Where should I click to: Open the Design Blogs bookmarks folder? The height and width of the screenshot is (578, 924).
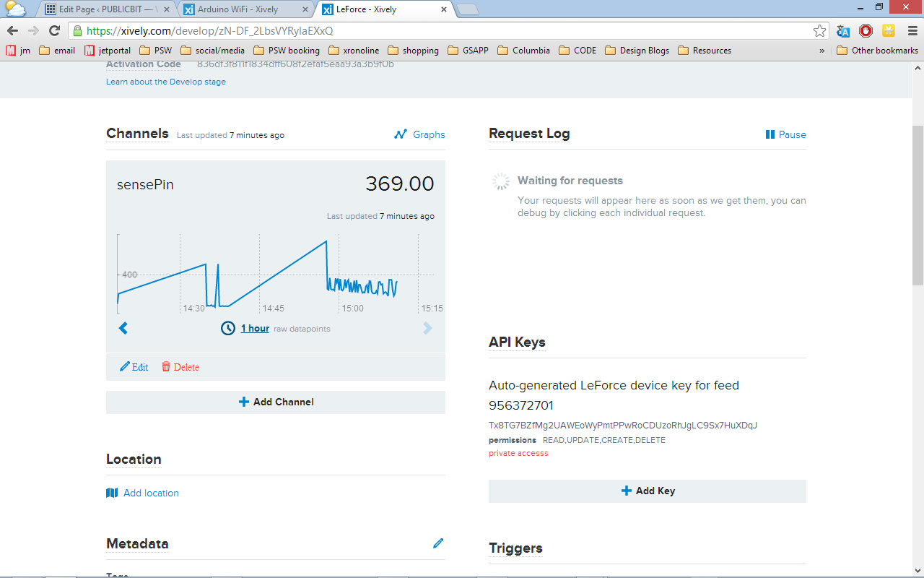[x=637, y=51]
